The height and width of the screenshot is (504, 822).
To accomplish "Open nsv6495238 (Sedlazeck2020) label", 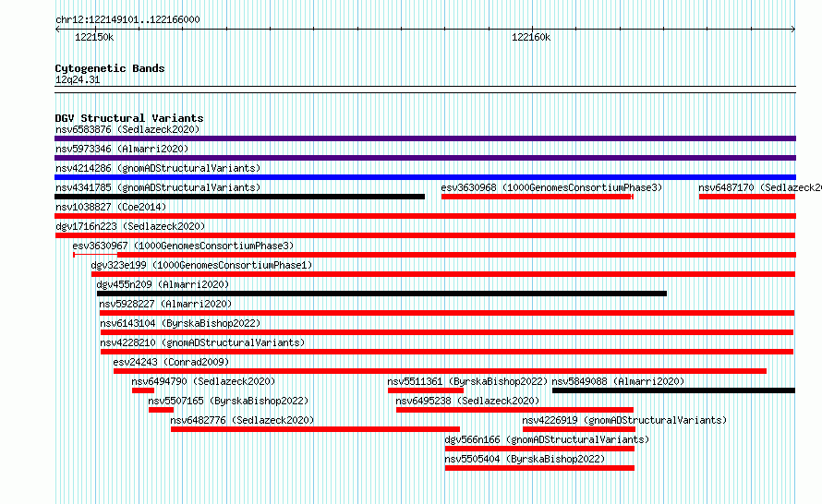I will point(467,401).
